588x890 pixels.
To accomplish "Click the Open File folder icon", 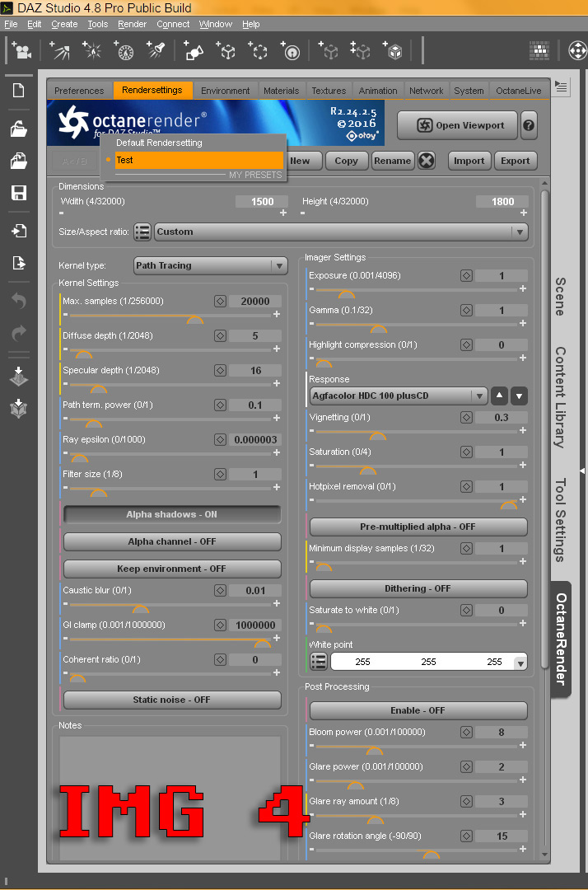I will pos(19,129).
